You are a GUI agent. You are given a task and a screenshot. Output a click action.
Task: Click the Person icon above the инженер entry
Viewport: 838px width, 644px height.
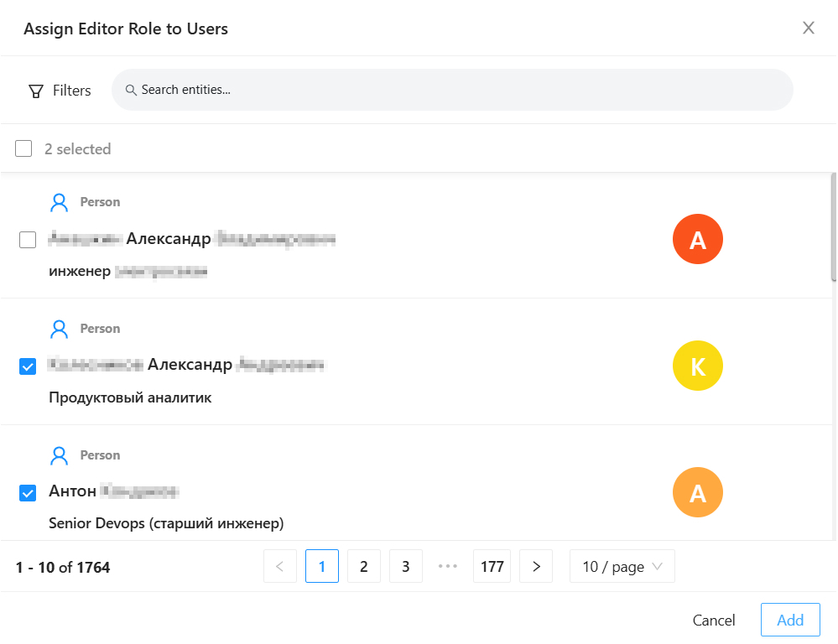(59, 202)
